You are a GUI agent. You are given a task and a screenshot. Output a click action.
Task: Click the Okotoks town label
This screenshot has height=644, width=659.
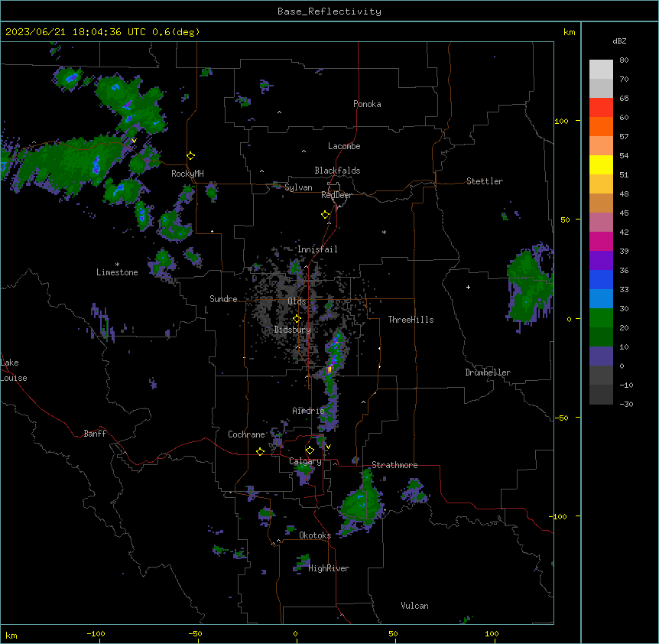tap(315, 535)
